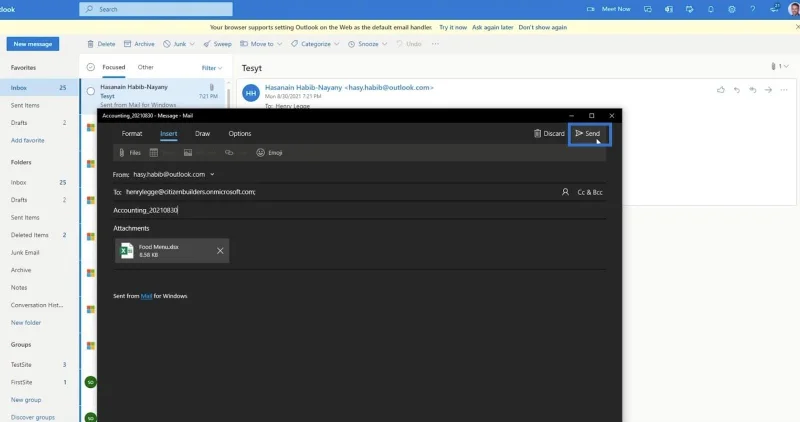800x422 pixels.
Task: Open Conversation History folder
Action: [39, 305]
